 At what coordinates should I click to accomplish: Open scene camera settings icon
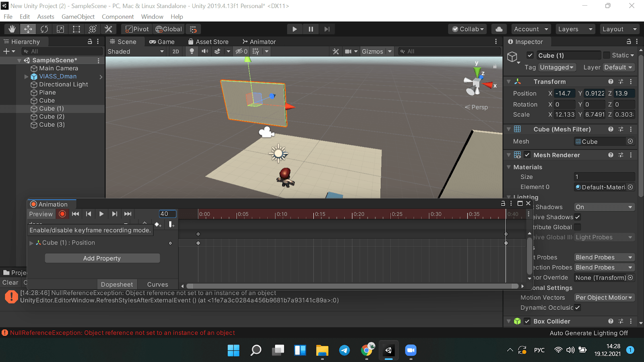(x=349, y=51)
